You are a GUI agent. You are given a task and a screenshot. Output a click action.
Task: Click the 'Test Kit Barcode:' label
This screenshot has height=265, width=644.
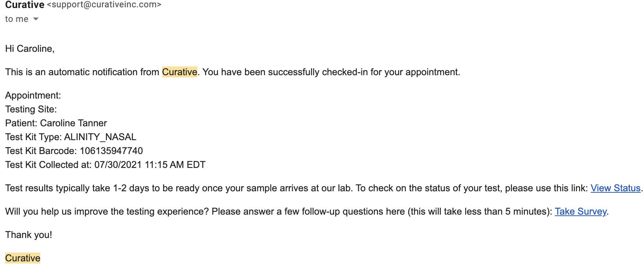[x=41, y=151]
